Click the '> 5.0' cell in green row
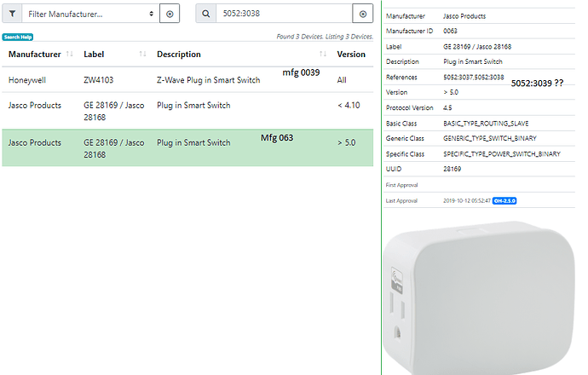Screen dimensions: 588x375 click(347, 143)
